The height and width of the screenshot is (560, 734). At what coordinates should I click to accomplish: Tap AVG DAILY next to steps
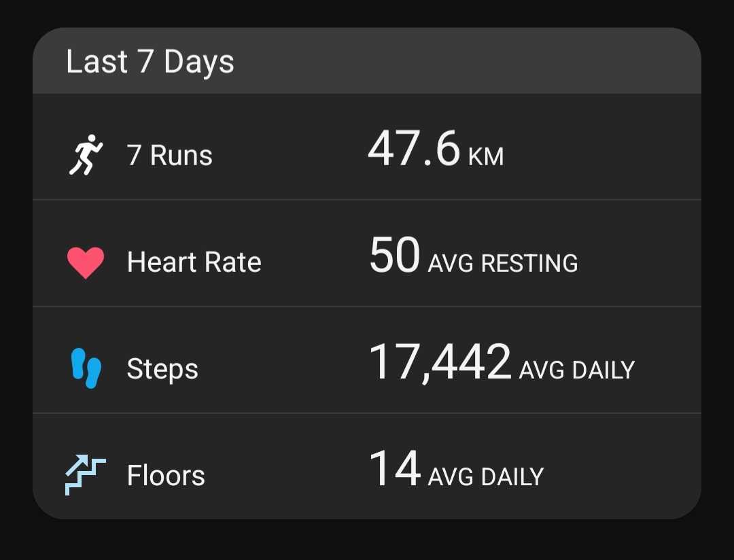point(577,370)
